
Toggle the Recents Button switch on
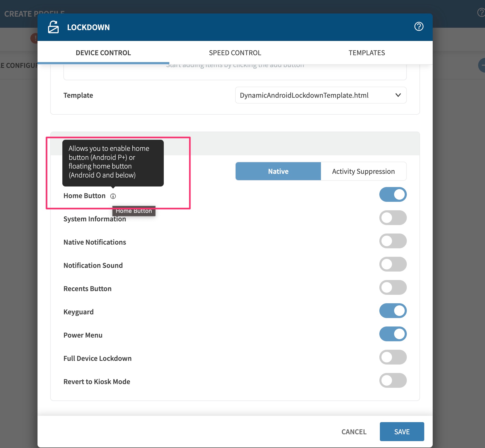(393, 288)
